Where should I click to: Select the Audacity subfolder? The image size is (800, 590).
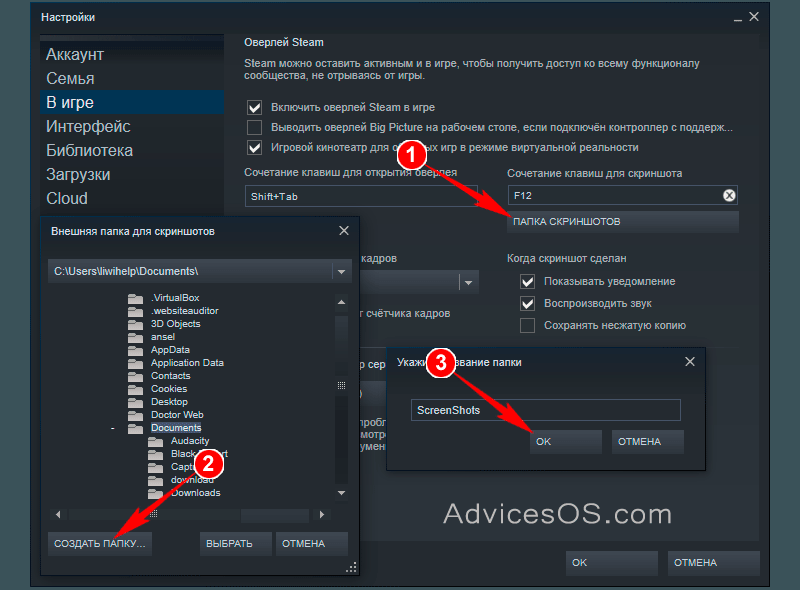pos(190,441)
